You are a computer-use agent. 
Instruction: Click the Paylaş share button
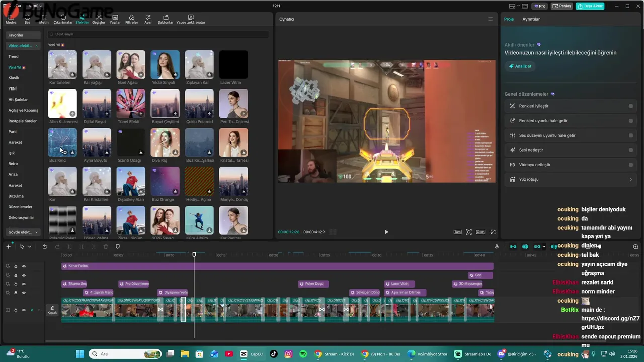point(562,6)
